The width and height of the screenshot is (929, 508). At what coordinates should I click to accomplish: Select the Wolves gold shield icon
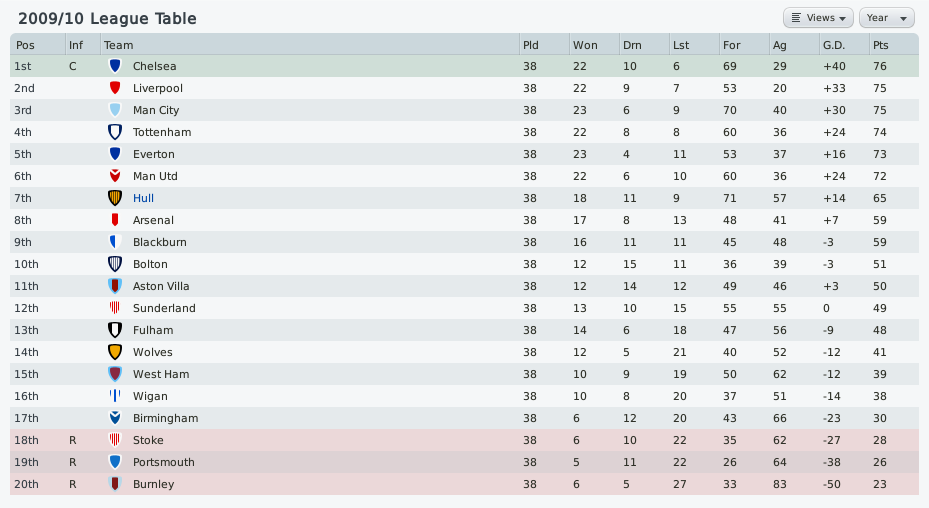coord(115,352)
